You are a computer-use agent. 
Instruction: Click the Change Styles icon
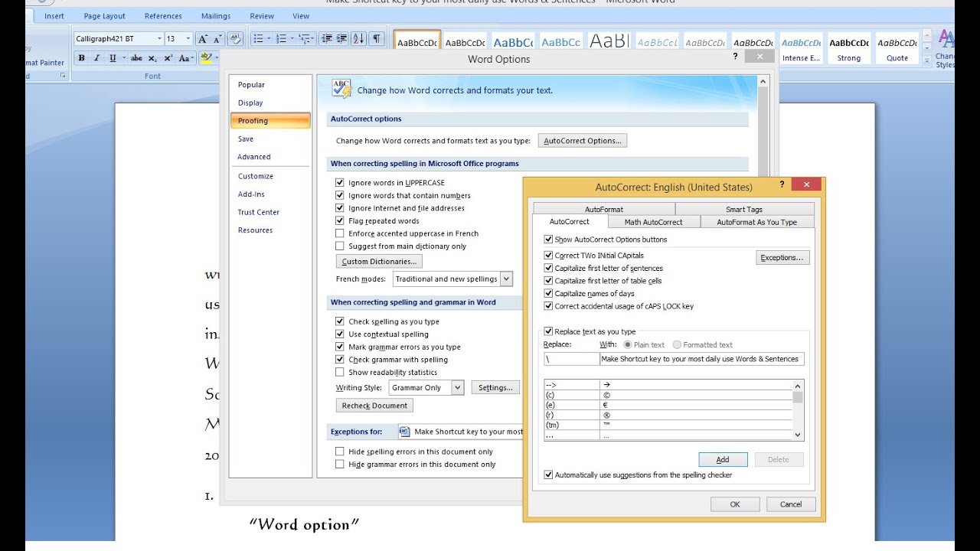click(946, 47)
